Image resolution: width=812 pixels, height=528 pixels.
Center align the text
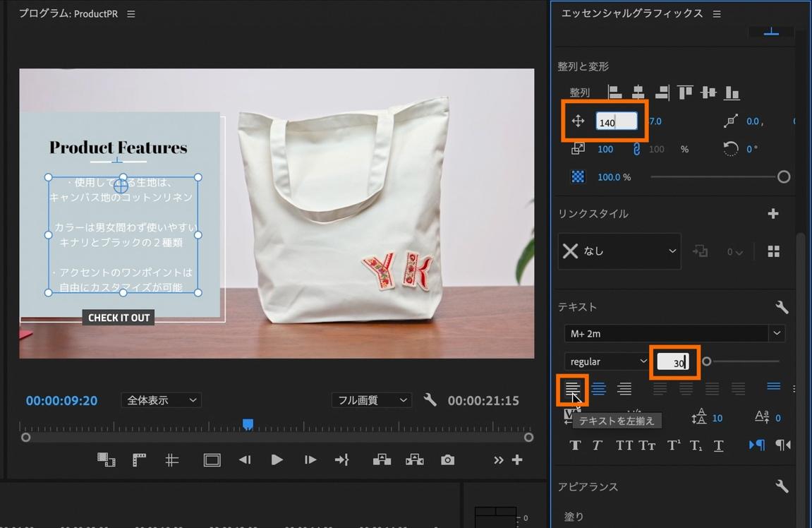599,388
